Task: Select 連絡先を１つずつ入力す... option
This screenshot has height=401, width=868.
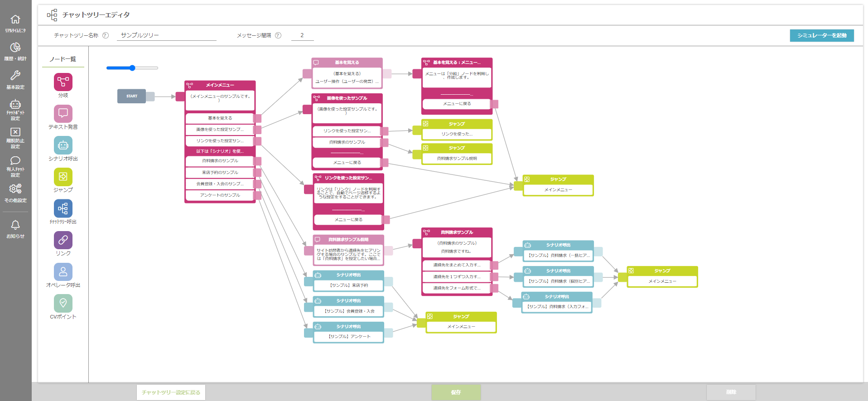Action: 457,277
